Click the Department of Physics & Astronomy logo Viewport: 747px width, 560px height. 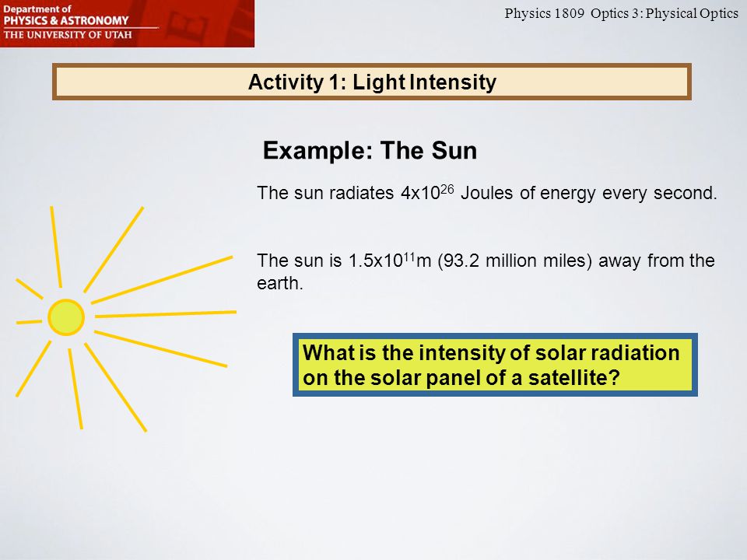pos(127,23)
